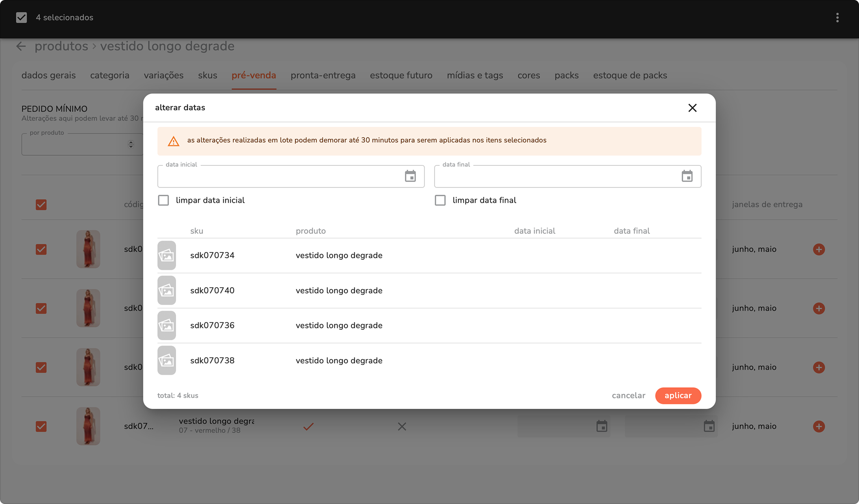Toggle the por produto stepper arrows
Screen dimensions: 859x504
[x=131, y=144]
